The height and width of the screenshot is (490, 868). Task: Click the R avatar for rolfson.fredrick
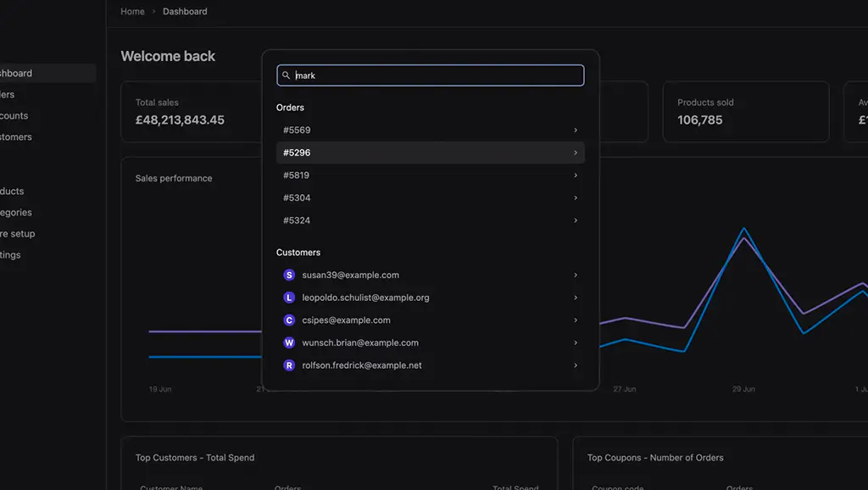click(289, 365)
